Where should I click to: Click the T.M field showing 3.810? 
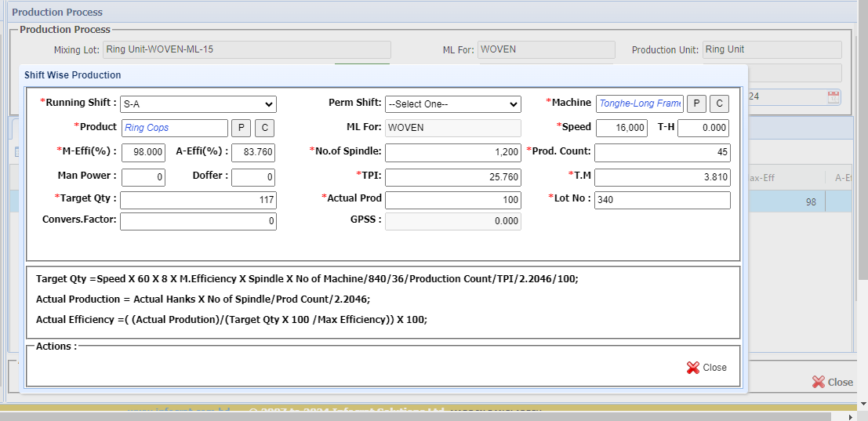pos(663,178)
